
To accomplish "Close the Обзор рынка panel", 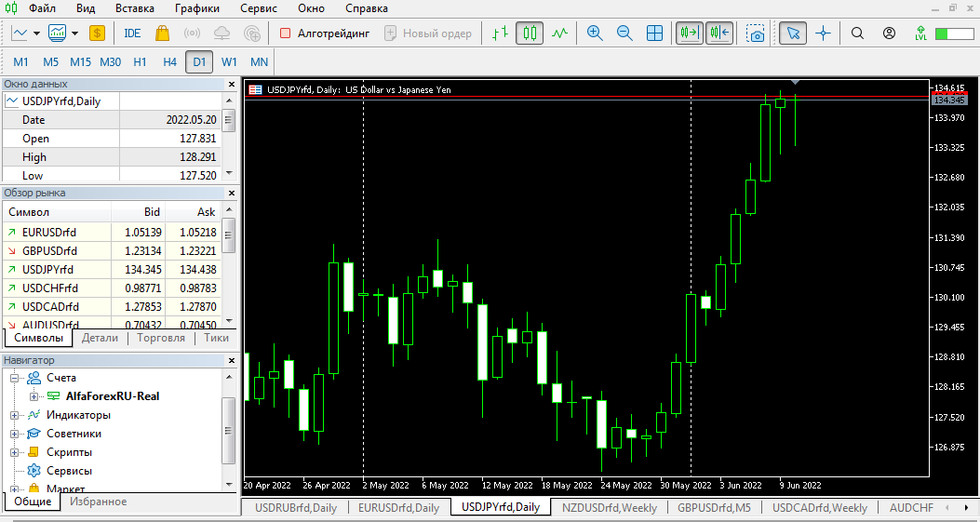I will [x=231, y=194].
